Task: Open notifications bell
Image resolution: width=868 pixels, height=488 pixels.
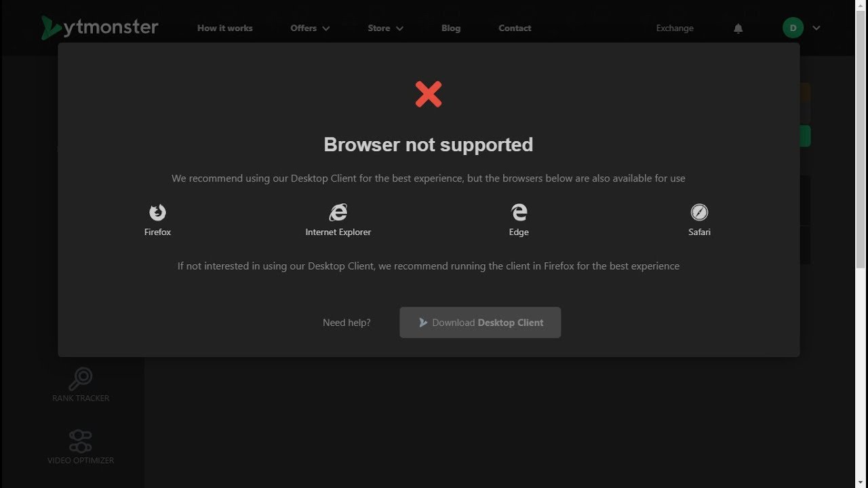Action: 738,28
